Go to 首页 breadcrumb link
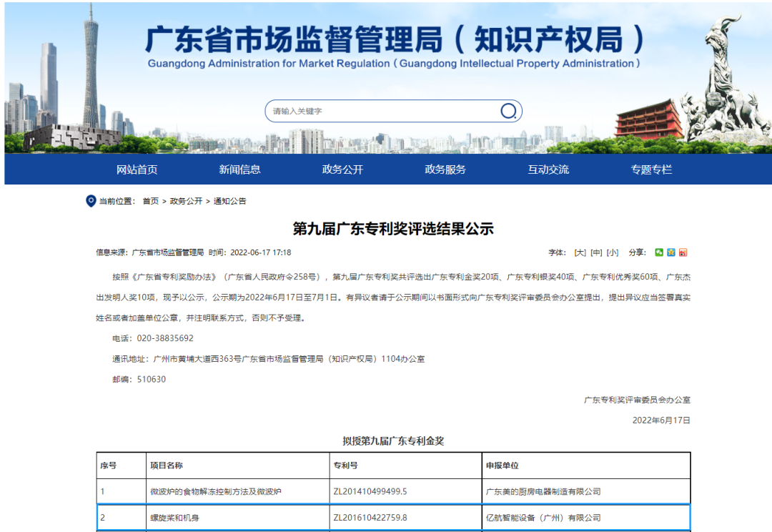772x532 pixels. pos(150,202)
